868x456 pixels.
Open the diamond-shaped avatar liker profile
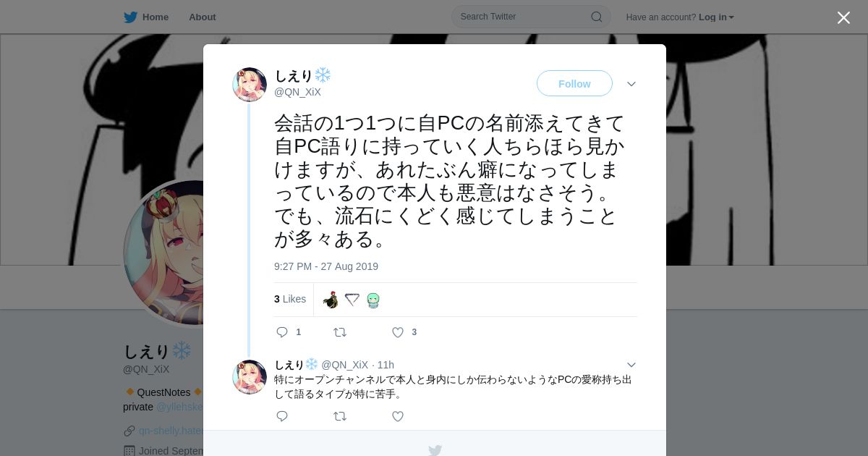point(352,300)
